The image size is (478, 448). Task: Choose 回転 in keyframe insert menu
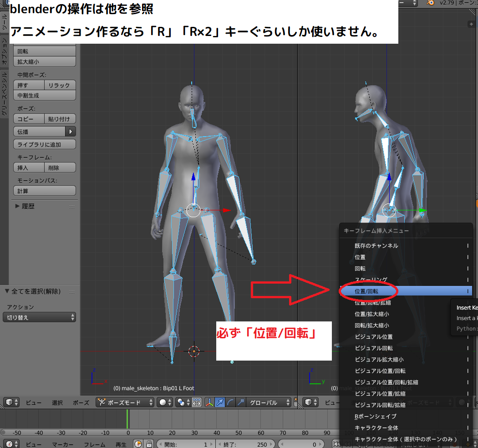click(406, 268)
